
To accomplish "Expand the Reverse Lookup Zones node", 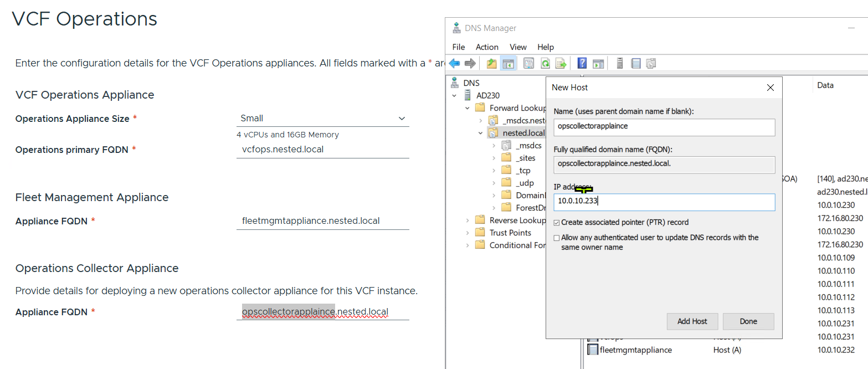I will [x=468, y=221].
